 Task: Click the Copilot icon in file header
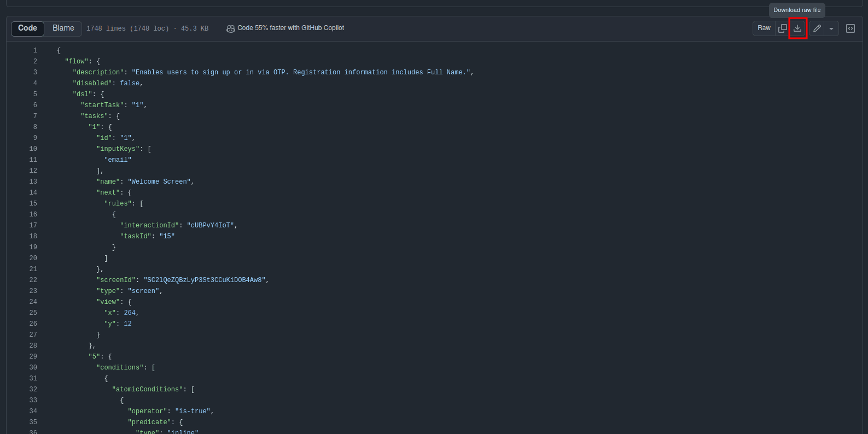(x=231, y=28)
